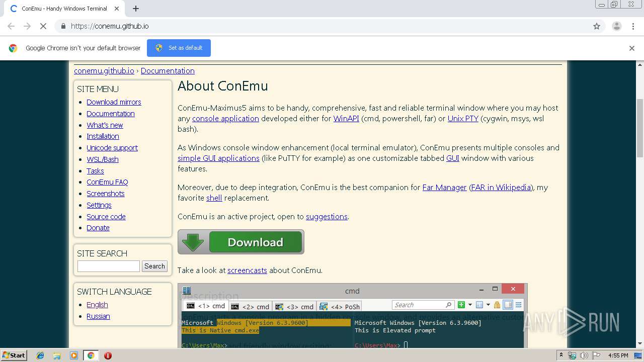Viewport: 644px width, 362px height.
Task: Open Chrome profile avatar menu
Action: pos(616,26)
